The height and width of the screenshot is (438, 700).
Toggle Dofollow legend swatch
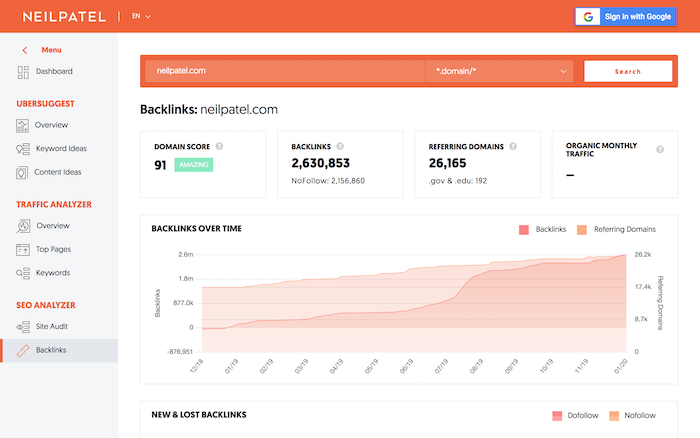[x=557, y=416]
